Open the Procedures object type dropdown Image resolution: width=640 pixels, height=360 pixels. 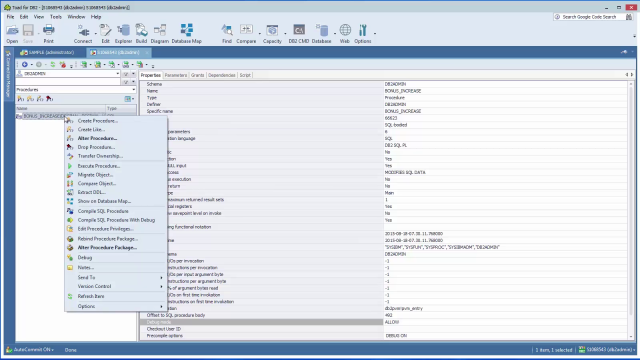133,89
